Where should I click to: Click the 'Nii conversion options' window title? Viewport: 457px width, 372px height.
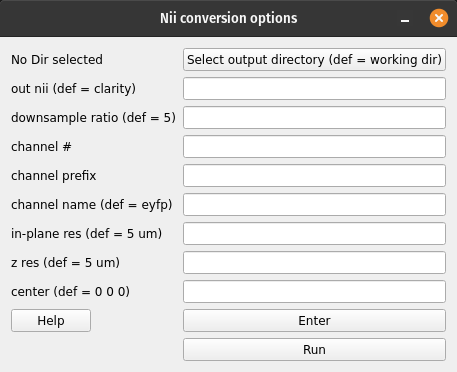(x=229, y=18)
